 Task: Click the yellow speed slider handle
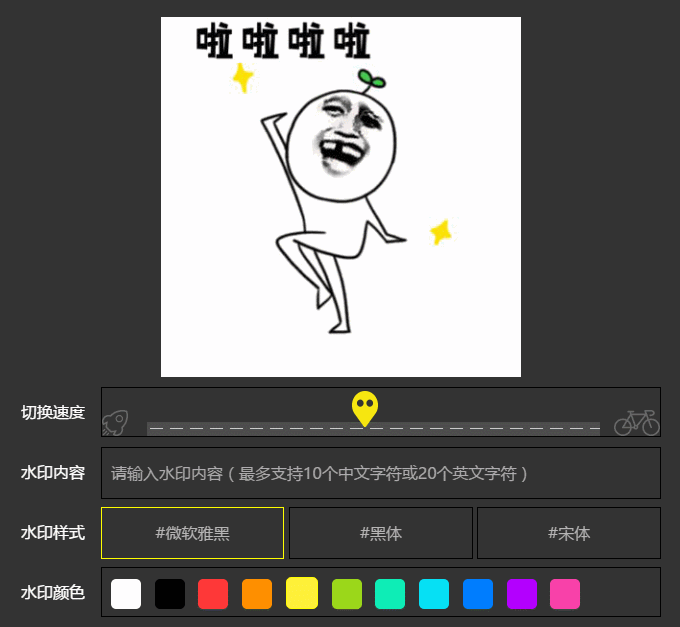(365, 409)
